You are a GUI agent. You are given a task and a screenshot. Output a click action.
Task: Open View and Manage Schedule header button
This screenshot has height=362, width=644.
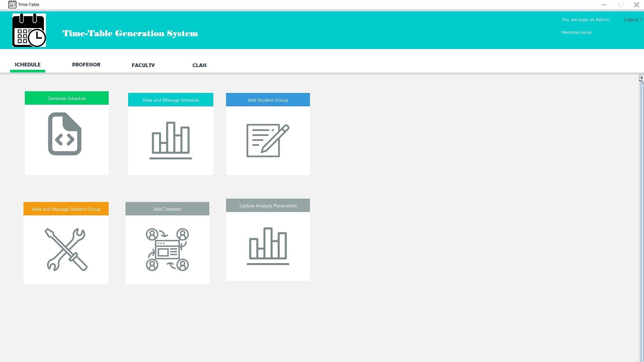[170, 100]
